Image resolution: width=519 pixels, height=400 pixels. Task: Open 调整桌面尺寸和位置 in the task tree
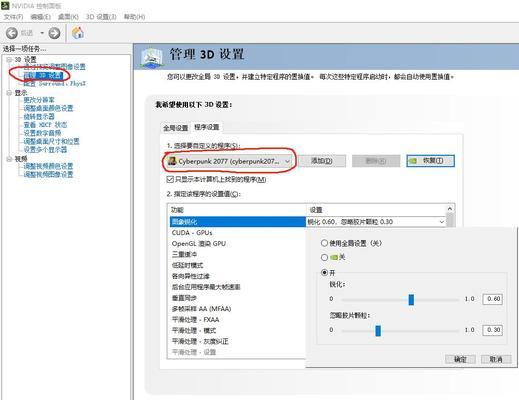(x=51, y=141)
